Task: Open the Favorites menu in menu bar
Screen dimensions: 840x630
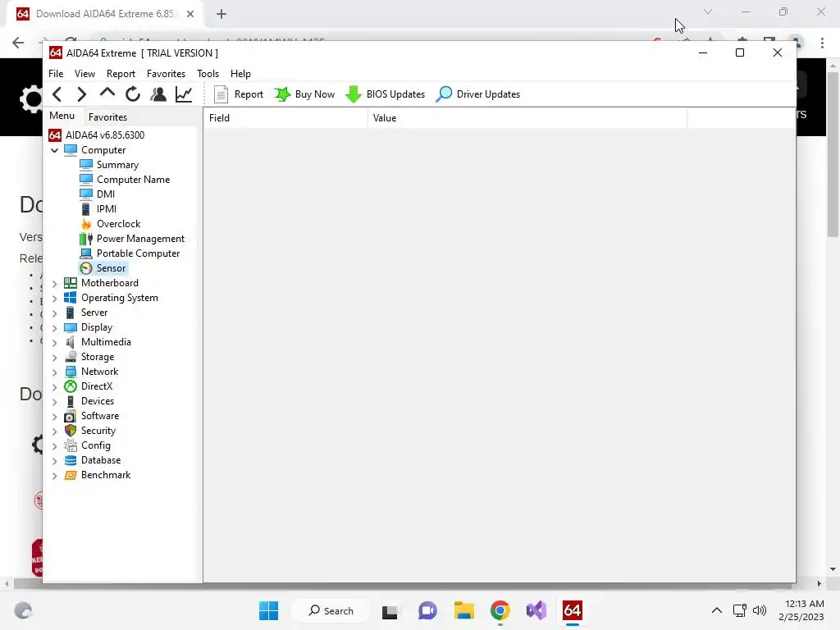Action: 166,73
